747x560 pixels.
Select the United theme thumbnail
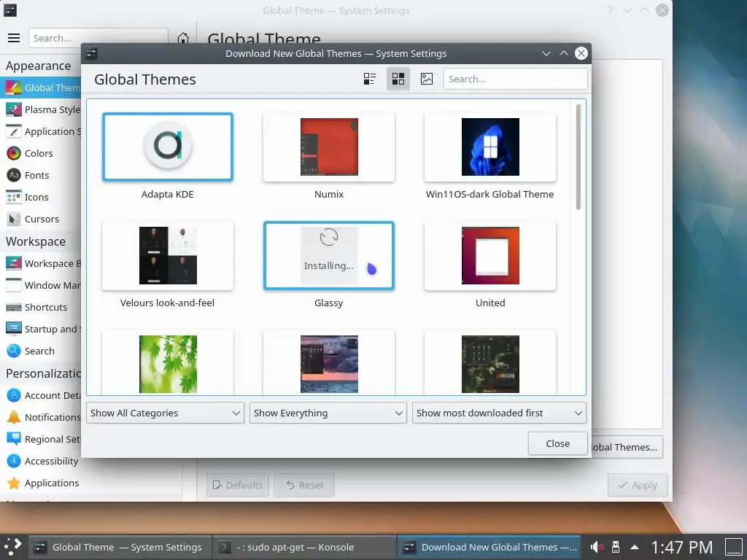coord(490,256)
